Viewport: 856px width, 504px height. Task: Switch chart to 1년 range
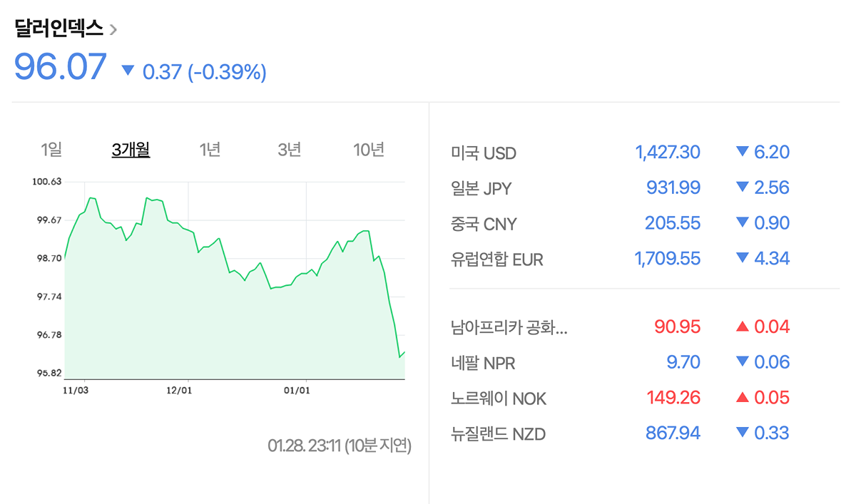click(x=210, y=150)
